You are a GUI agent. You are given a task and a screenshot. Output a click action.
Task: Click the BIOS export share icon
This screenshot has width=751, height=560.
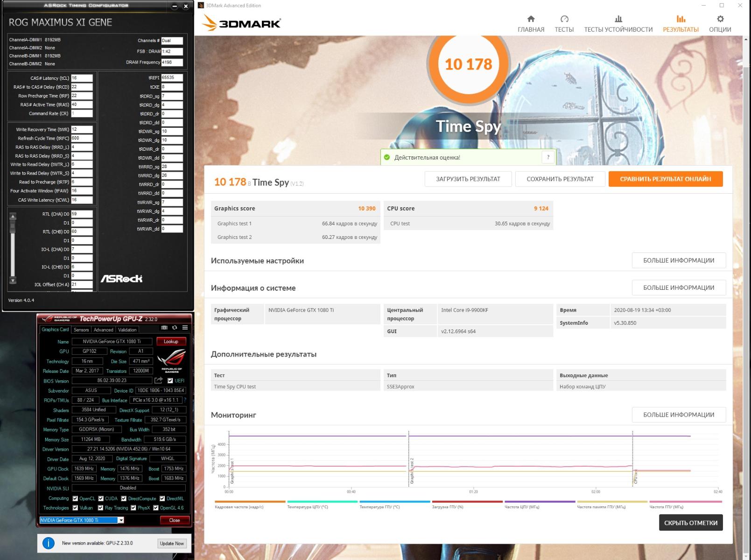point(159,381)
